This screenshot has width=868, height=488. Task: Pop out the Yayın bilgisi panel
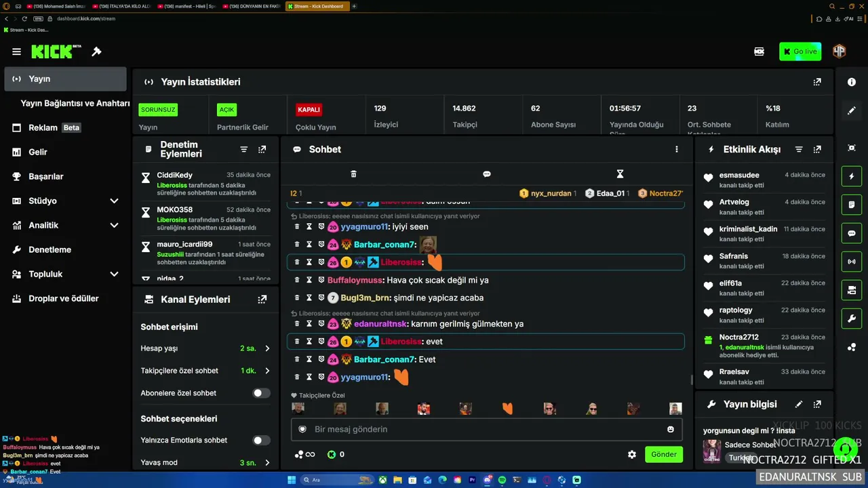(x=817, y=404)
